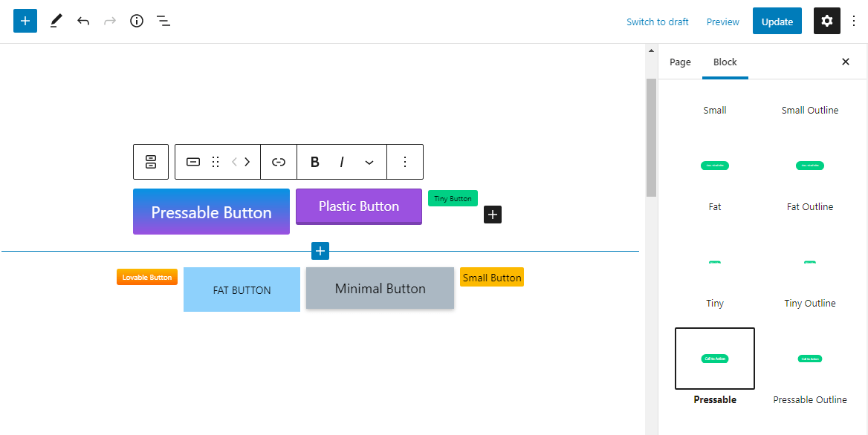The width and height of the screenshot is (868, 435).
Task: Select the parent Buttons block
Action: coord(150,161)
